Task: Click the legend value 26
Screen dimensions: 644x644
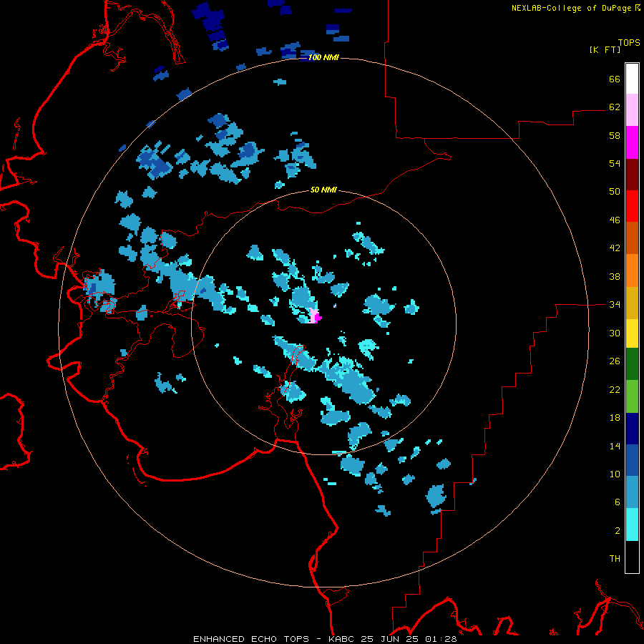Action: pyautogui.click(x=615, y=361)
